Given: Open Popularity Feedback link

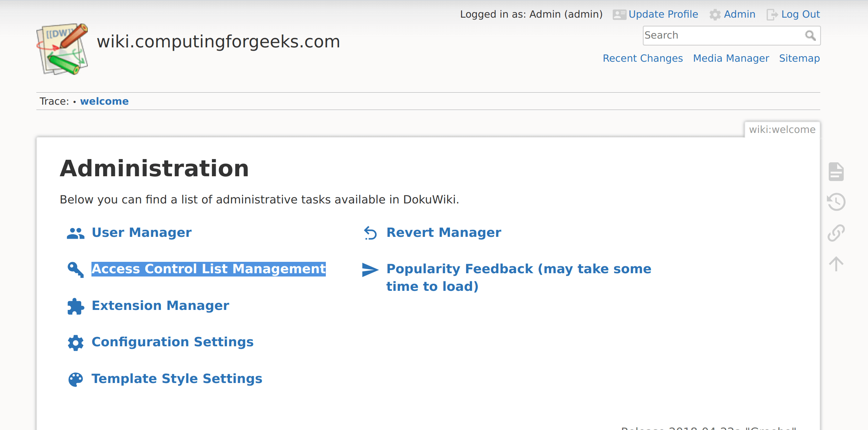Looking at the screenshot, I should [519, 278].
